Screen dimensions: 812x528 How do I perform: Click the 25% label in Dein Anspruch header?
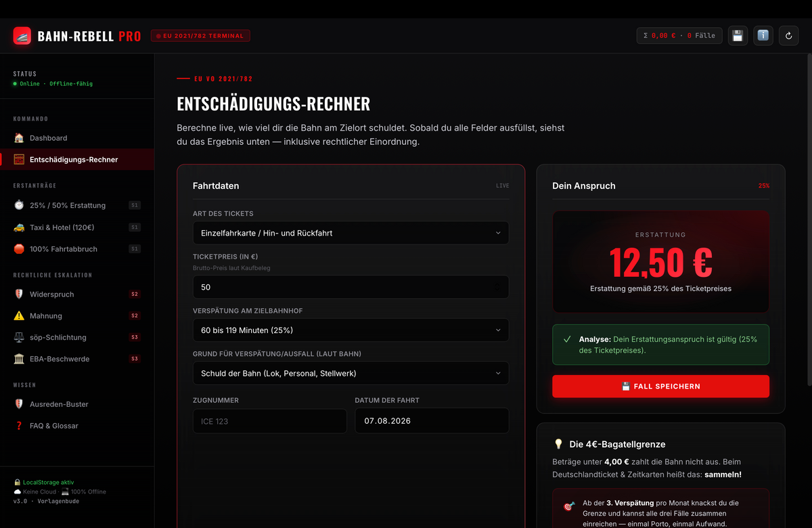(764, 185)
